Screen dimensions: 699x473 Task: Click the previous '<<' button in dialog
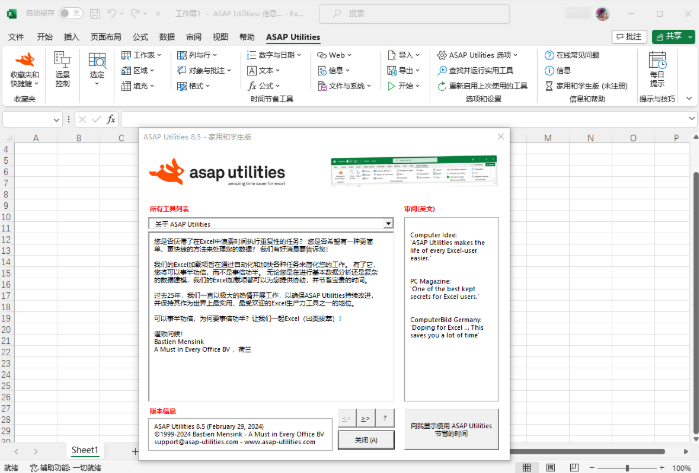[346, 418]
